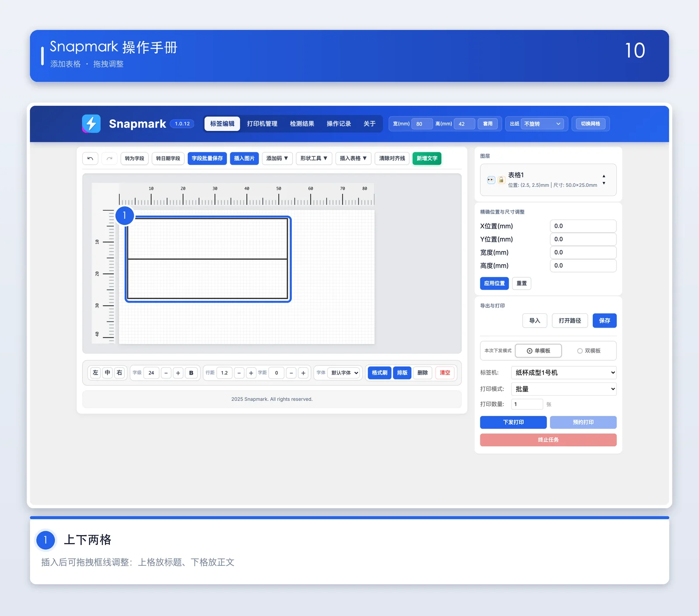Screen dimensions: 699x616
Task: Click the 套用 apply size button
Action: click(x=488, y=124)
